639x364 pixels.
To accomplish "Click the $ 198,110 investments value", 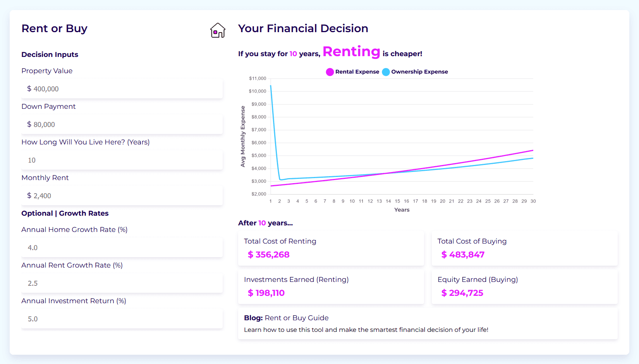I will [266, 293].
